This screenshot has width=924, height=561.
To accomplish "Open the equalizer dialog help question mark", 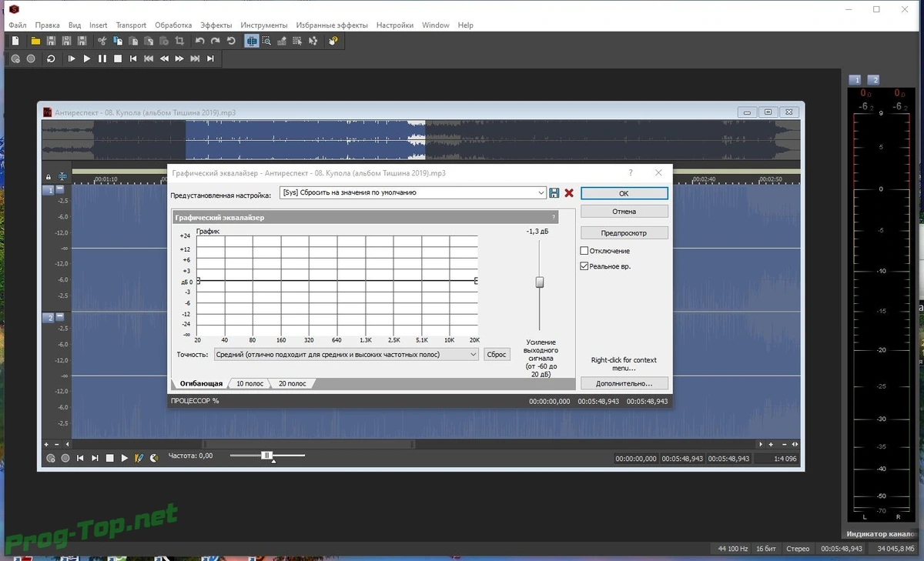I will click(631, 173).
